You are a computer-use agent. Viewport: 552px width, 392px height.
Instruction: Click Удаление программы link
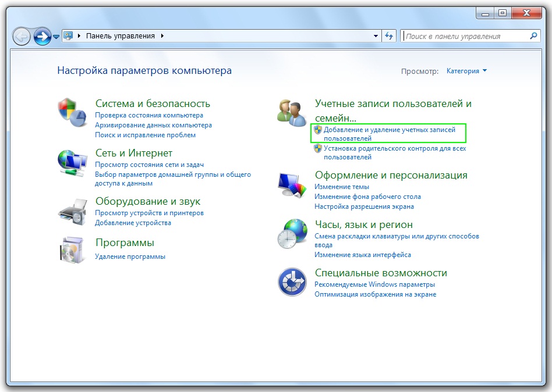(x=130, y=256)
